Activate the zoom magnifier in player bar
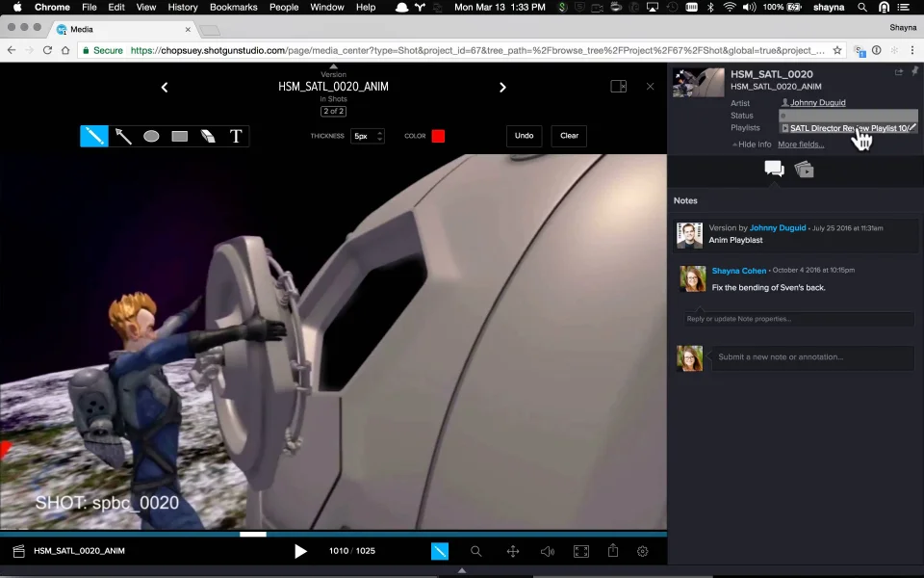This screenshot has height=578, width=924. click(x=476, y=551)
